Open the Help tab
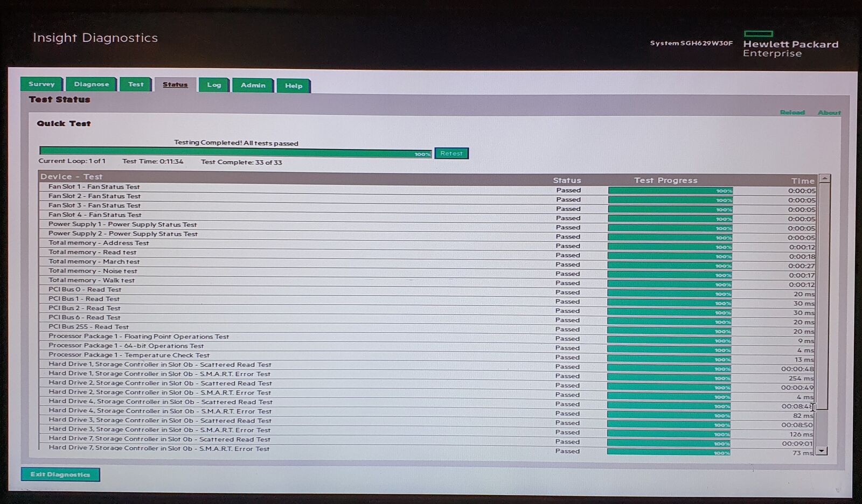The height and width of the screenshot is (504, 862). tap(293, 86)
